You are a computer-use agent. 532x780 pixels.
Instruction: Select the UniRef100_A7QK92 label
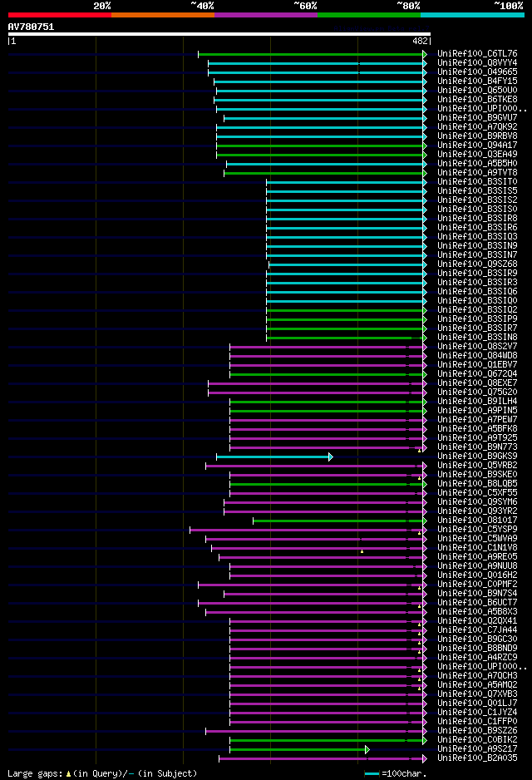[x=477, y=126]
